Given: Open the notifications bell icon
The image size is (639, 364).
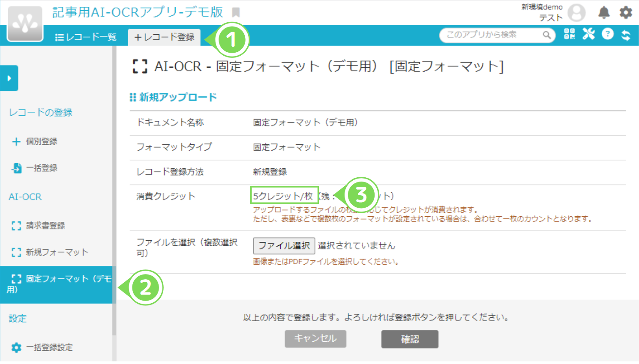Looking at the screenshot, I should pyautogui.click(x=604, y=12).
